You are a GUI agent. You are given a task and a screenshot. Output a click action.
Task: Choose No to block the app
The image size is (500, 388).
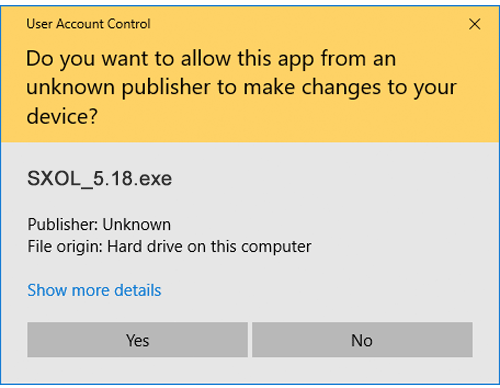pos(362,340)
